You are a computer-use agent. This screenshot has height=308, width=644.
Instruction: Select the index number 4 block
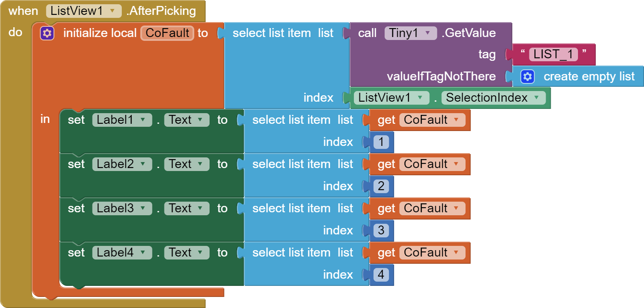(x=381, y=275)
